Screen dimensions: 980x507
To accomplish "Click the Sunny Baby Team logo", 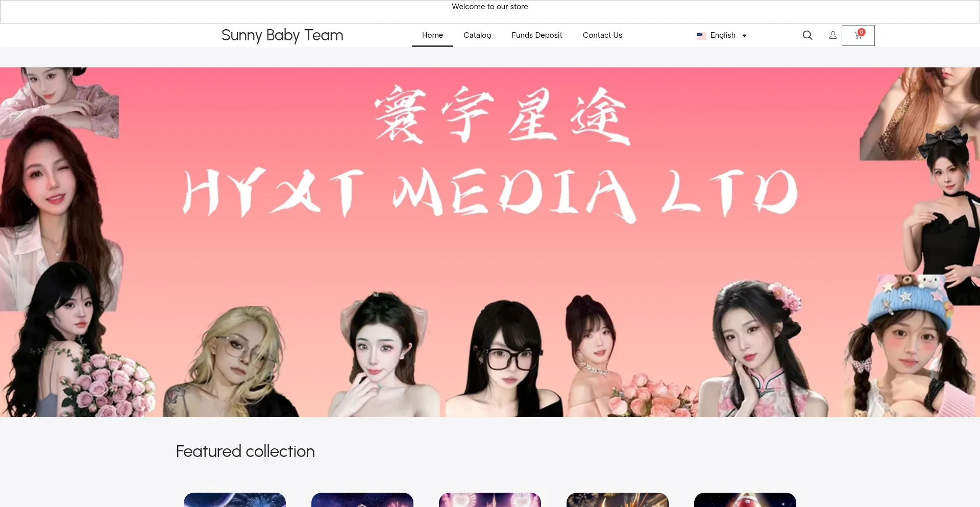I will pos(282,35).
